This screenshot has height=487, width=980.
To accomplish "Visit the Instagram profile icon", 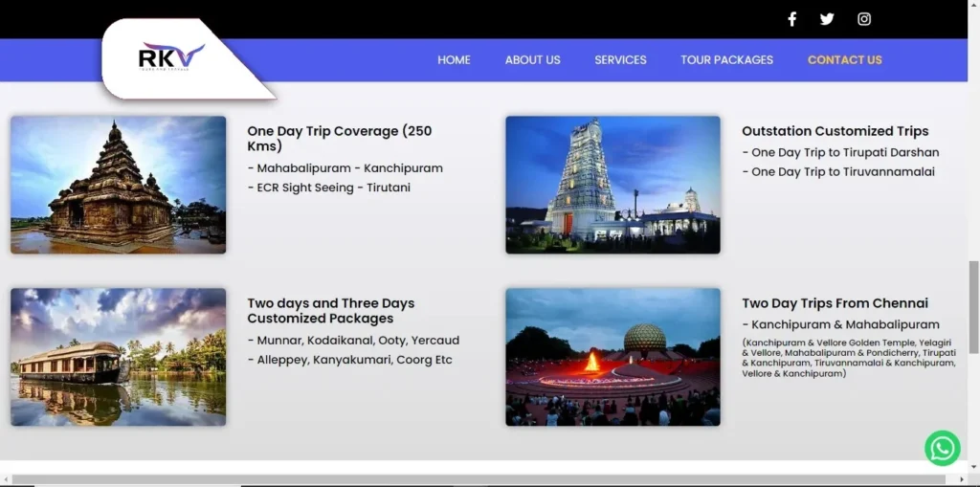I will 863,19.
